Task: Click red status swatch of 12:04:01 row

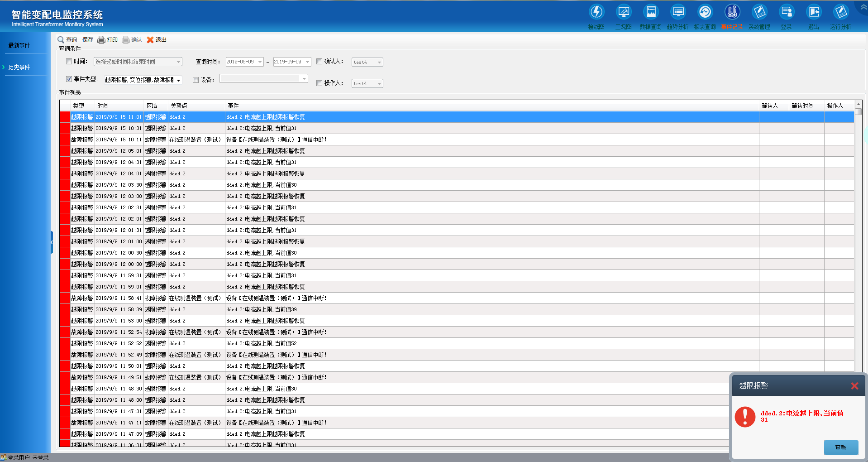Action: click(65, 173)
